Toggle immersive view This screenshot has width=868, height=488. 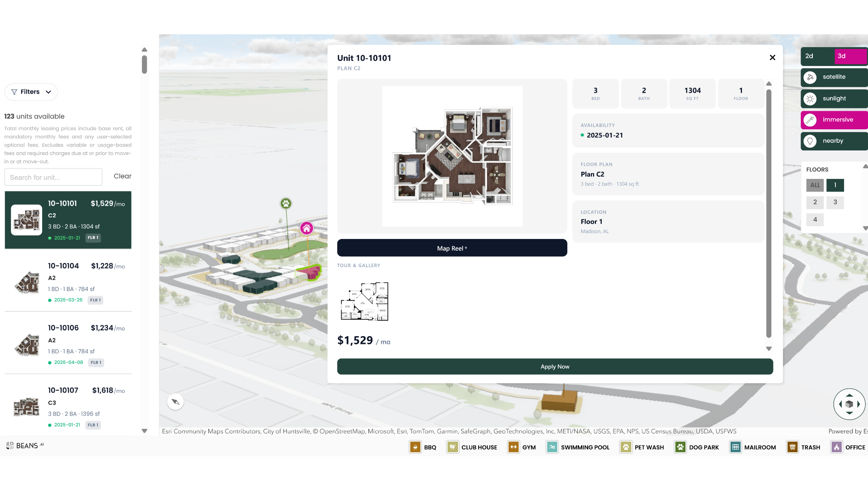[x=834, y=120]
